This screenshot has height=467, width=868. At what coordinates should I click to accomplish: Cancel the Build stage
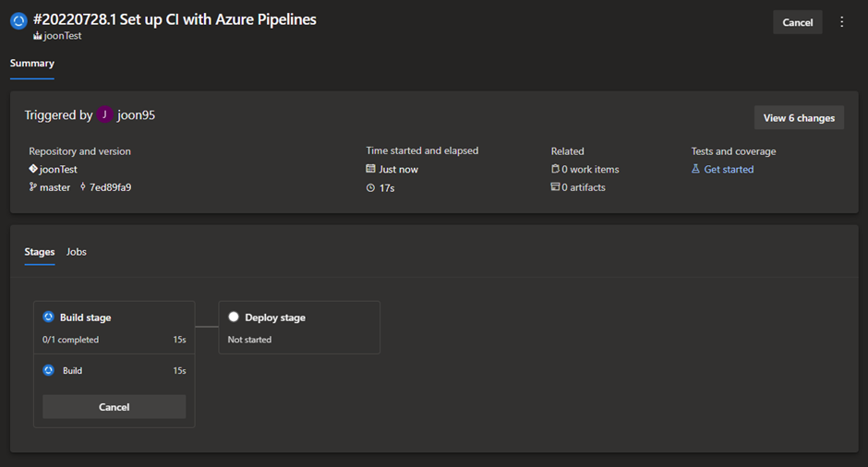[114, 407]
